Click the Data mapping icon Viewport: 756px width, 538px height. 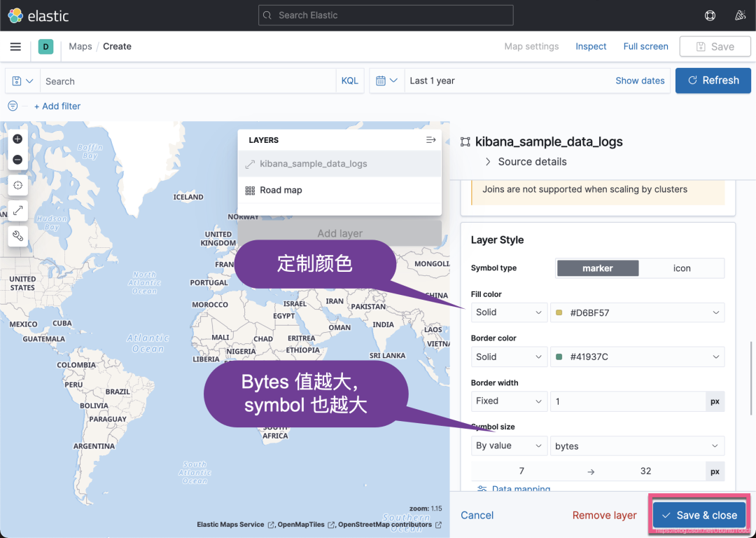482,488
